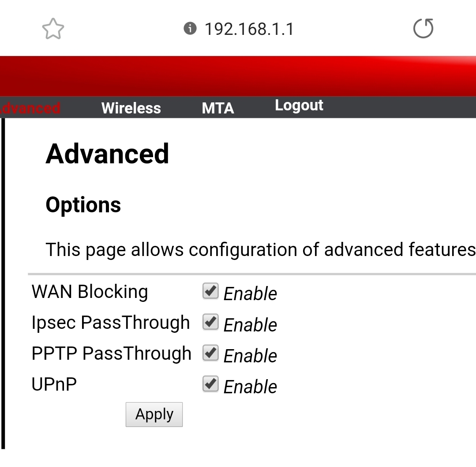Click the WAN Blocking row label

click(90, 292)
